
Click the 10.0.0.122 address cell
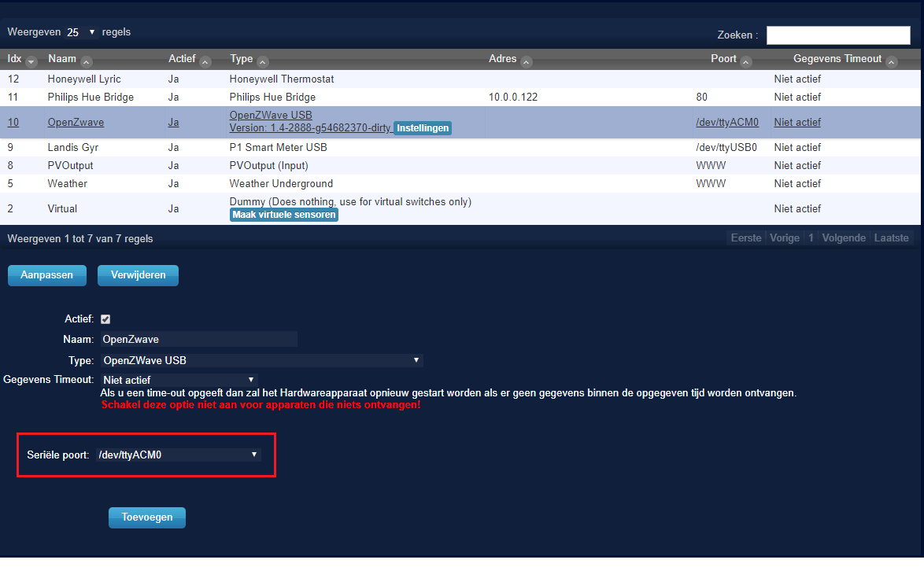coord(513,97)
